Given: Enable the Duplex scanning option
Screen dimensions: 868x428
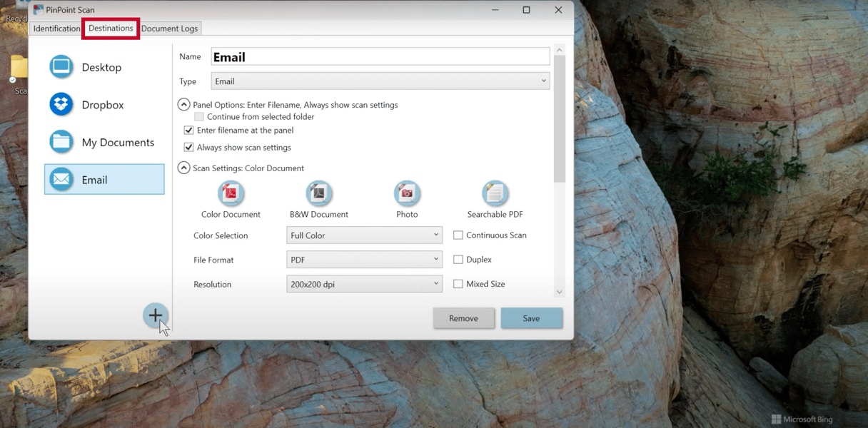Looking at the screenshot, I should tap(458, 259).
